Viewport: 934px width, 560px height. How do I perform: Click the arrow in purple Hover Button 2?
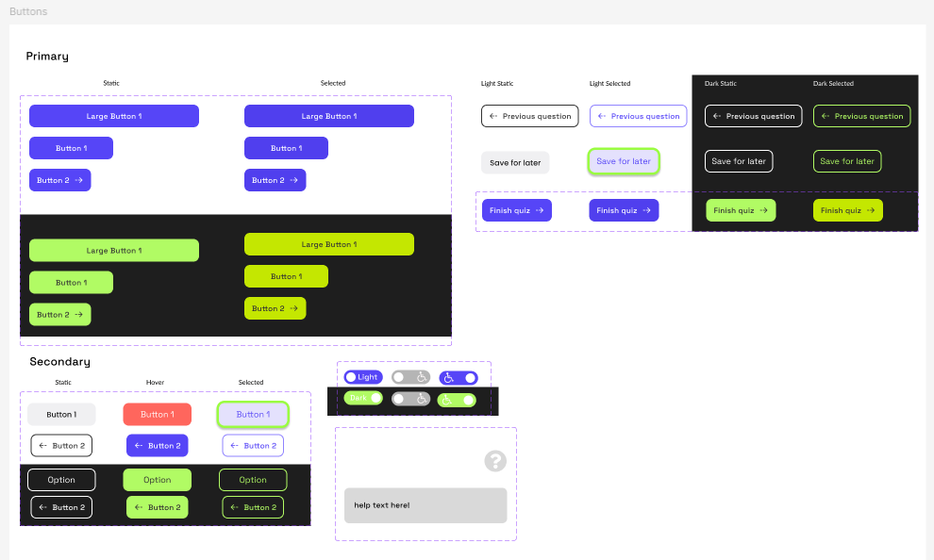(x=138, y=446)
